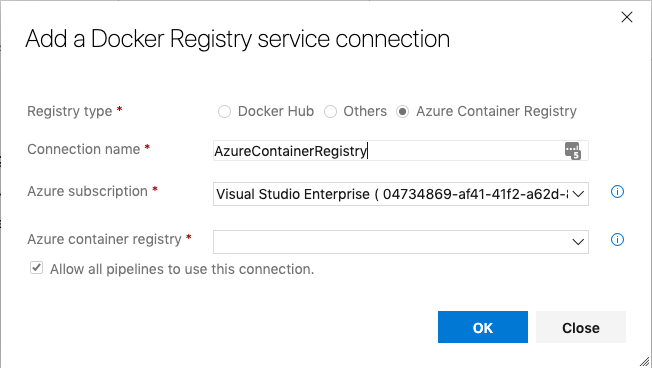Toggle Allow all pipelines checkbox
The image size is (652, 368).
coord(37,268)
